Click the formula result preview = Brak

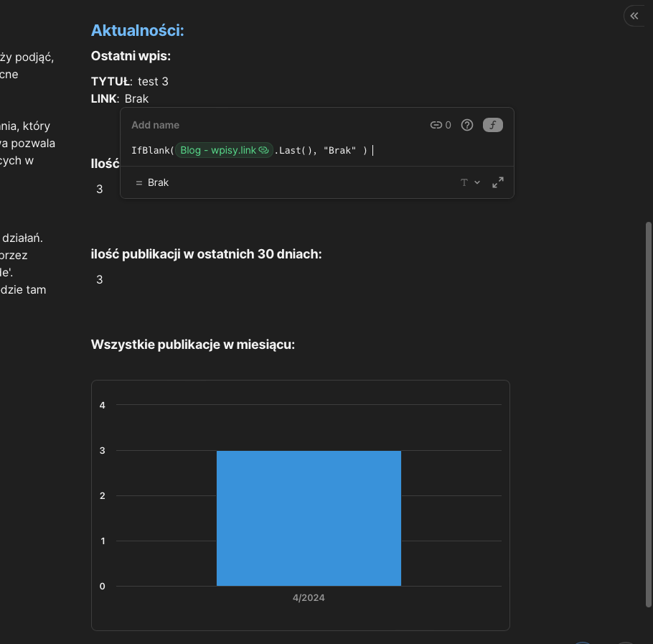click(152, 182)
